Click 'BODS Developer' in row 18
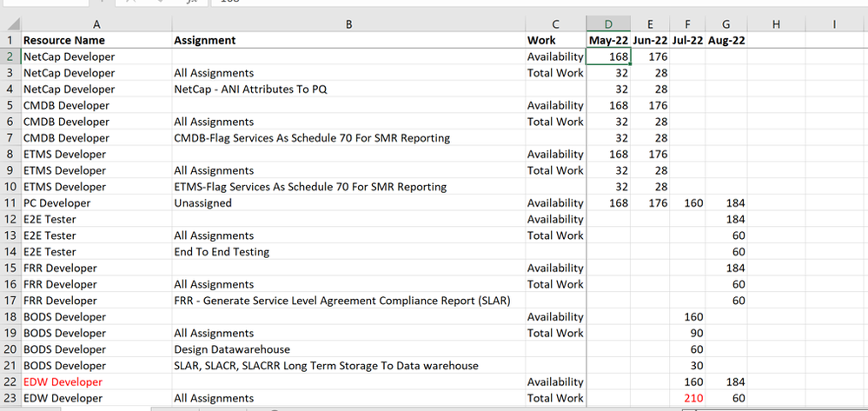The image size is (868, 411). point(96,317)
